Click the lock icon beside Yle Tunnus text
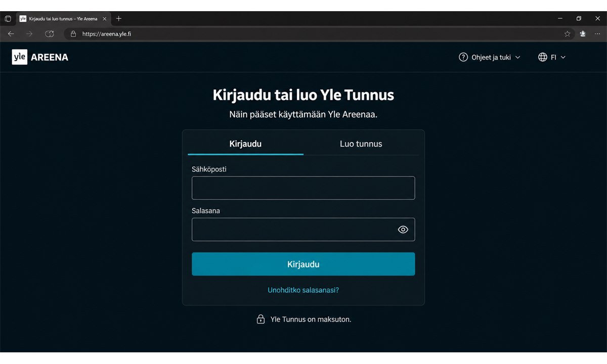 (x=261, y=319)
